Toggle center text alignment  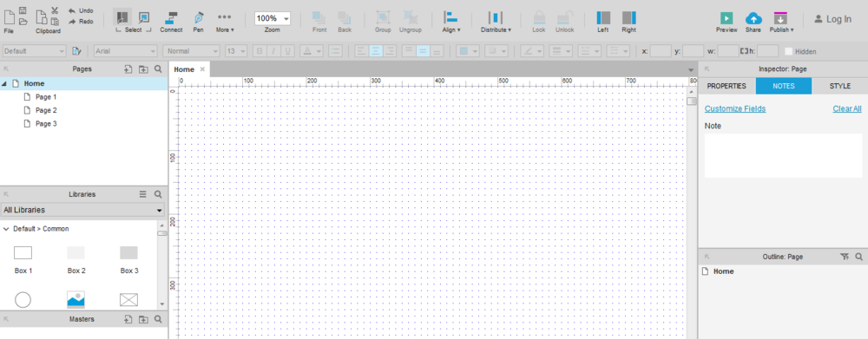[376, 51]
